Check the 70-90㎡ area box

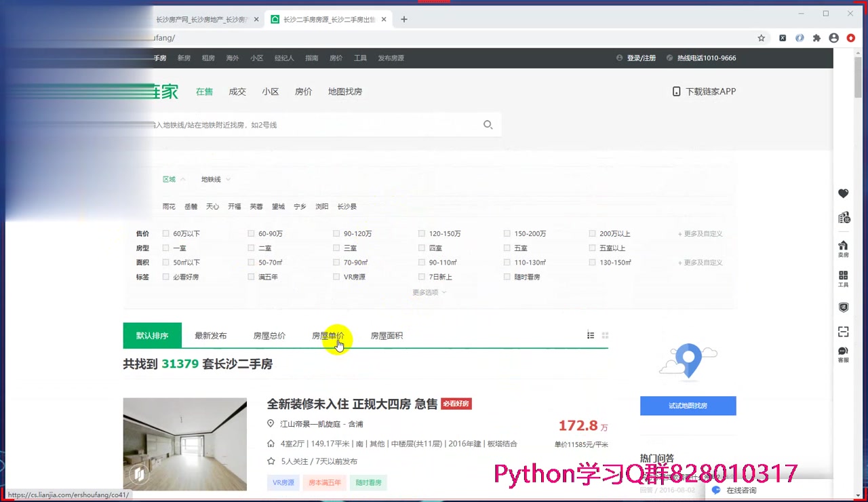(336, 263)
